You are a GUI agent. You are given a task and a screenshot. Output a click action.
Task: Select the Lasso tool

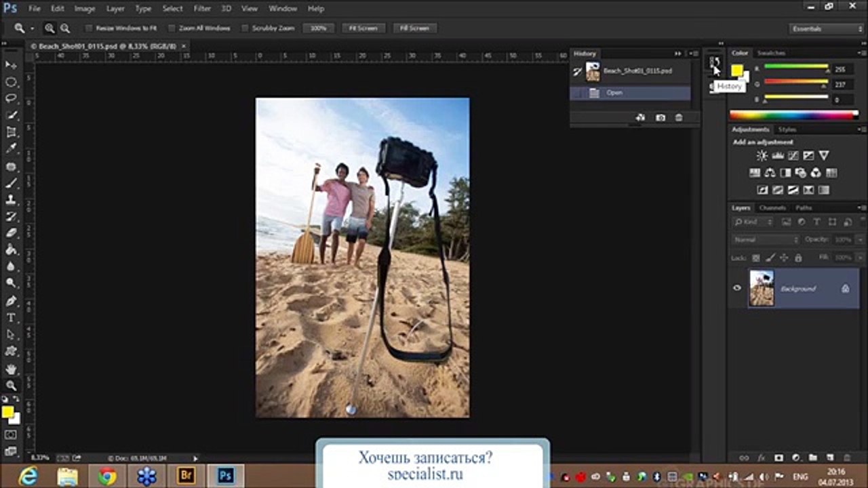click(x=11, y=99)
